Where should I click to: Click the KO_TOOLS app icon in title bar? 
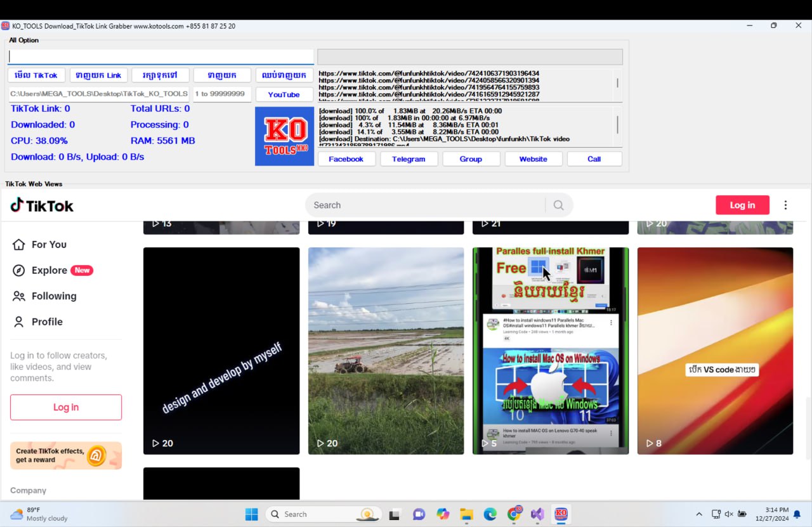click(x=5, y=26)
